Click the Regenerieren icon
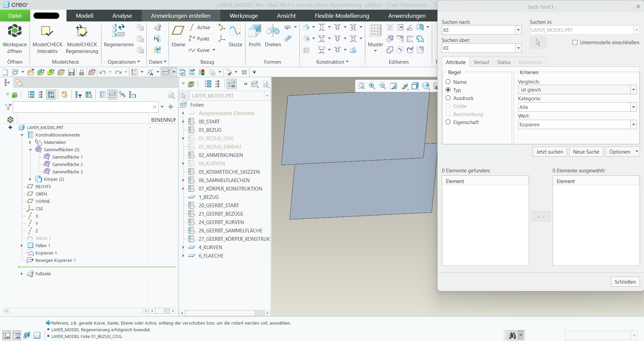Image resolution: width=644 pixels, height=341 pixels. point(119,31)
